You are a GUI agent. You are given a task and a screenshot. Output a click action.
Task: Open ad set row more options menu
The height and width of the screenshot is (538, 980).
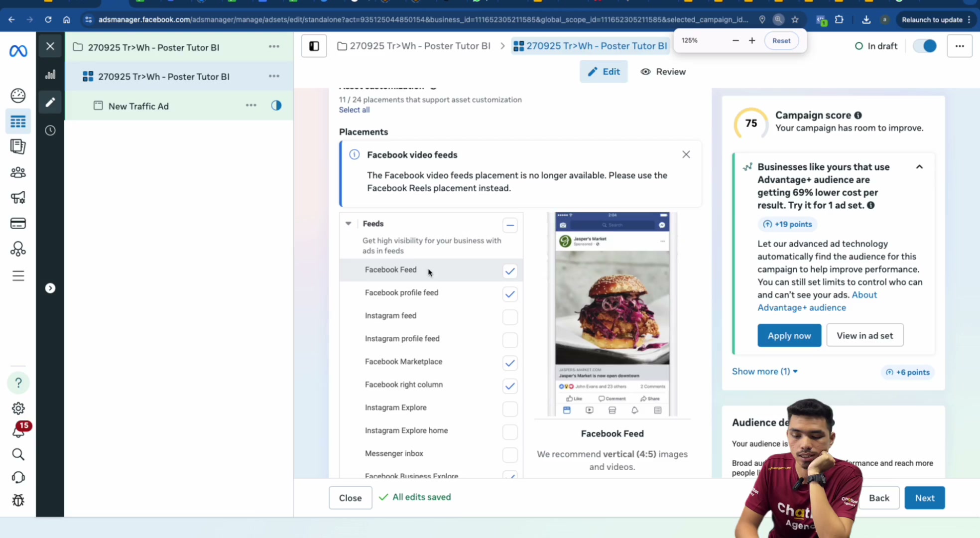point(274,76)
